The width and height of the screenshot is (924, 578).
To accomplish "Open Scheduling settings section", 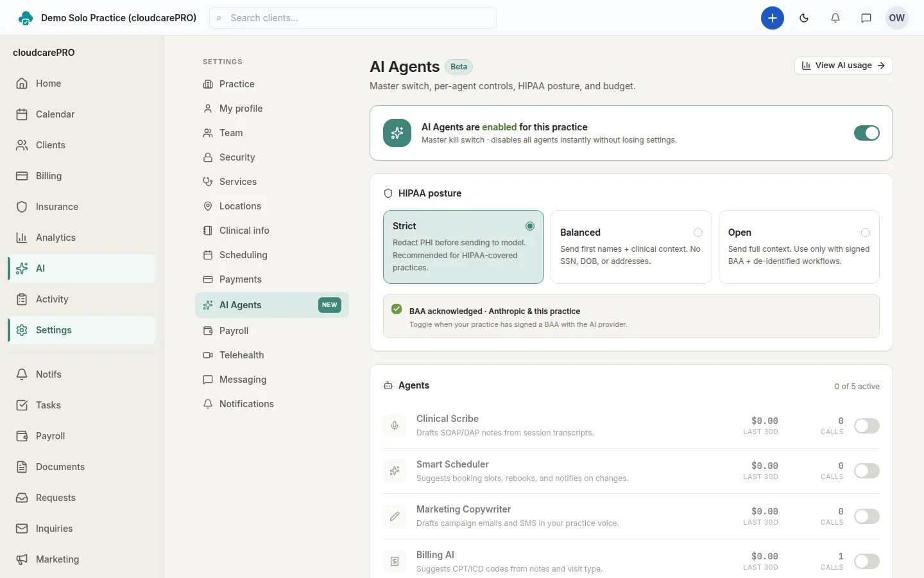I will pos(272,255).
